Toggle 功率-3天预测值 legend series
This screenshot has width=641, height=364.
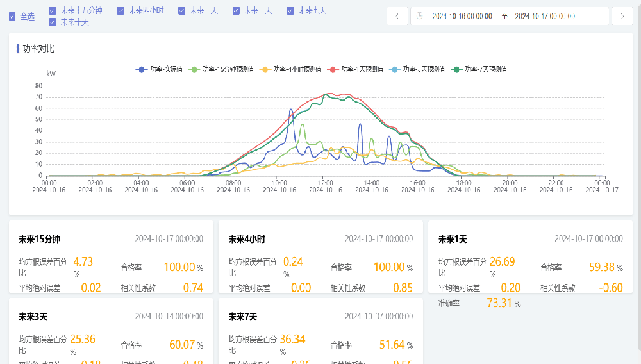click(395, 69)
